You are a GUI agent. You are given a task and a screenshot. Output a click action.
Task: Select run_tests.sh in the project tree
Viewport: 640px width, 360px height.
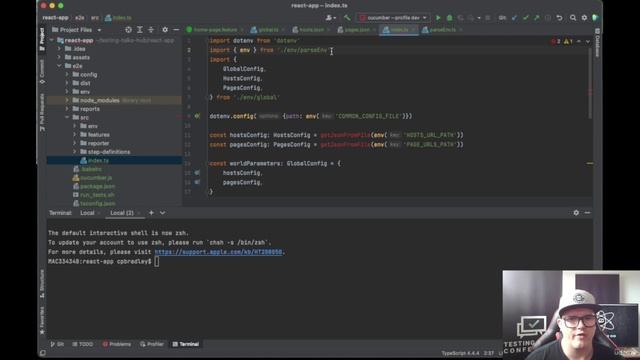pos(97,195)
